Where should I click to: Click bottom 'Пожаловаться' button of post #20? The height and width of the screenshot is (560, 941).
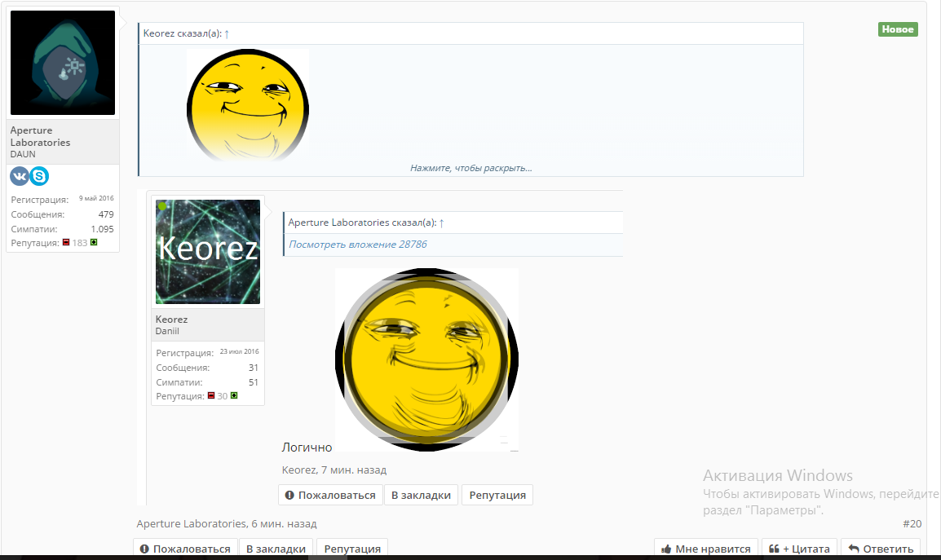(185, 549)
